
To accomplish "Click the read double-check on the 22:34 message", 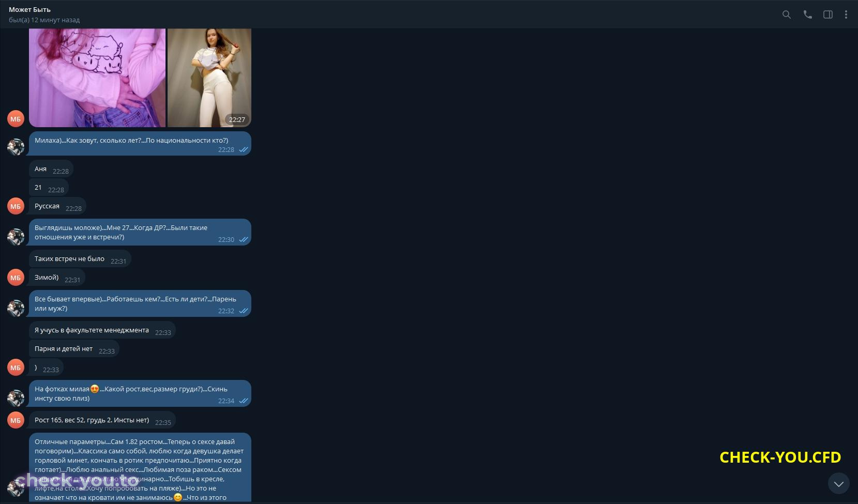I will click(243, 401).
